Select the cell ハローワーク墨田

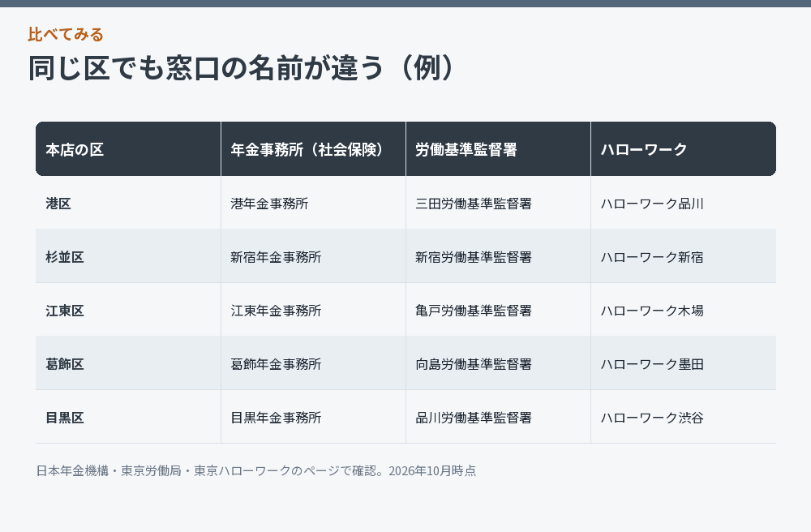[683, 363]
